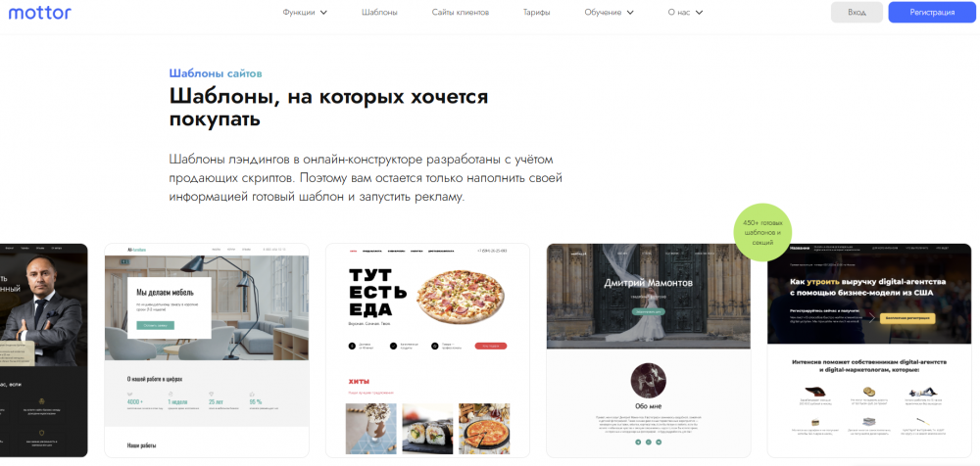This screenshot has height=466, width=980.
Task: Go to Сайты клиентов page
Action: click(x=460, y=13)
